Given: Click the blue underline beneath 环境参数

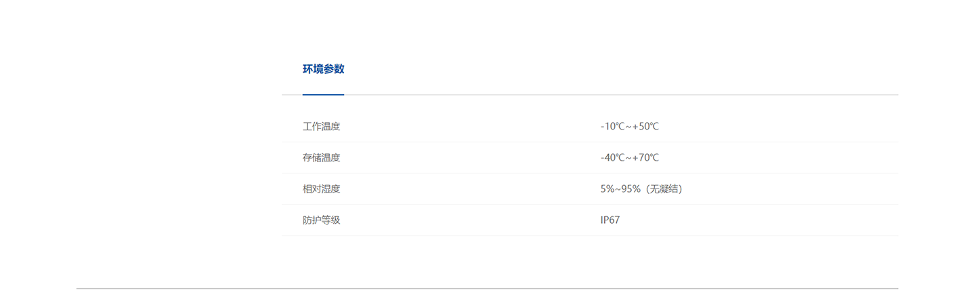Looking at the screenshot, I should coord(323,94).
